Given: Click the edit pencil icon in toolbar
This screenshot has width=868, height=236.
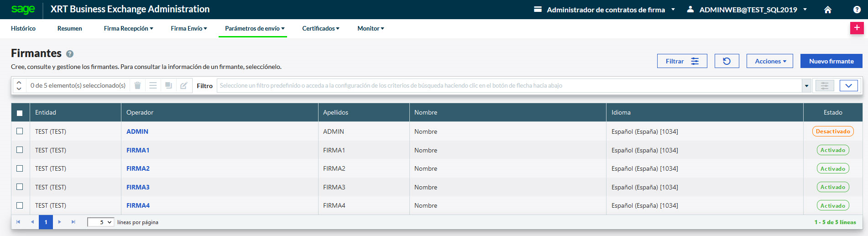Looking at the screenshot, I should click(x=183, y=85).
